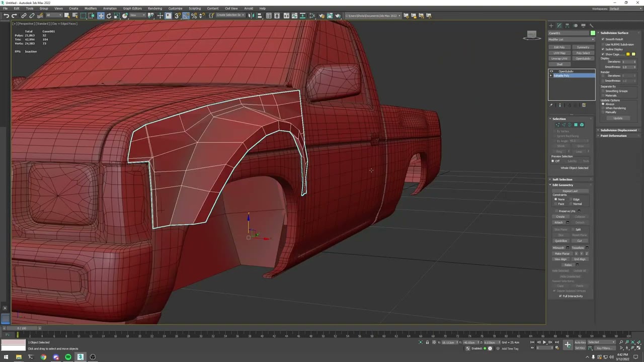Toggle the Percent Snap tool
Viewport: 644px width, 362px height.
(194, 16)
